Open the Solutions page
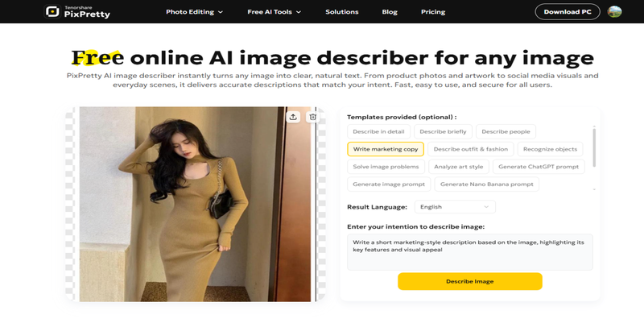 tap(341, 12)
